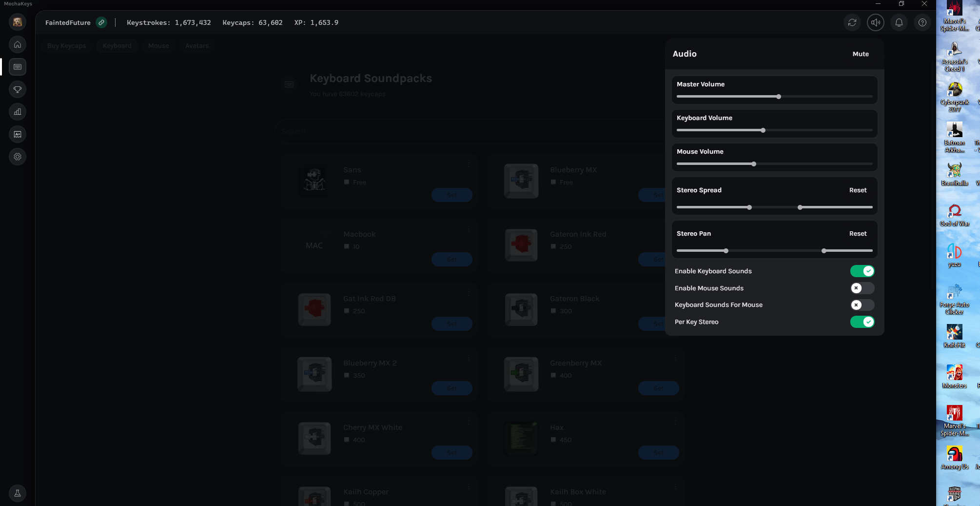Disable the Enable Keyboard Sounds toggle
This screenshot has height=506, width=980.
pyautogui.click(x=862, y=271)
